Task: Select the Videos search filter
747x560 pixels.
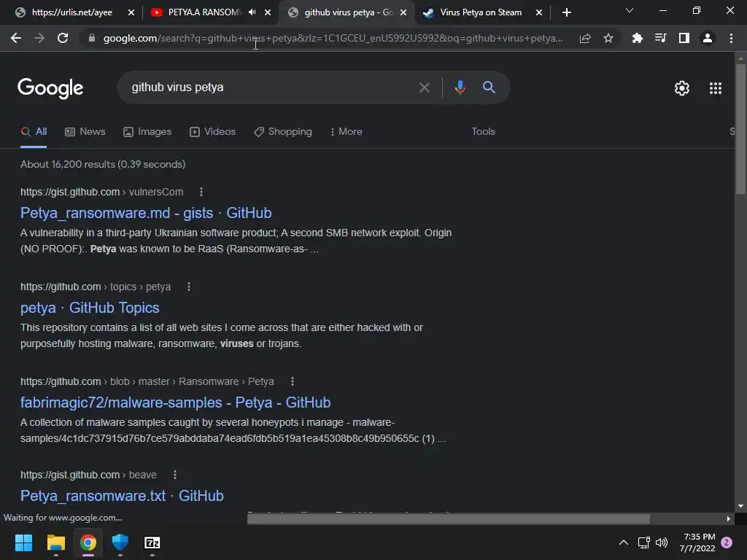Action: coord(212,132)
